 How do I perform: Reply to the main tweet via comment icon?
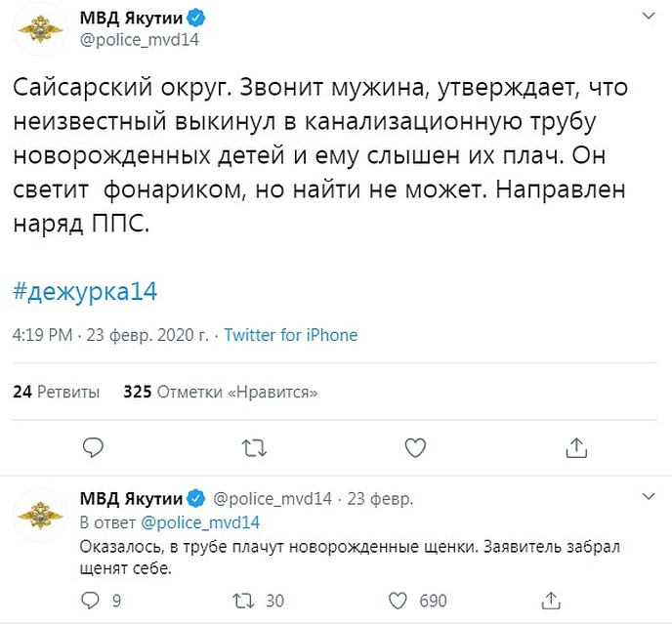pos(93,447)
